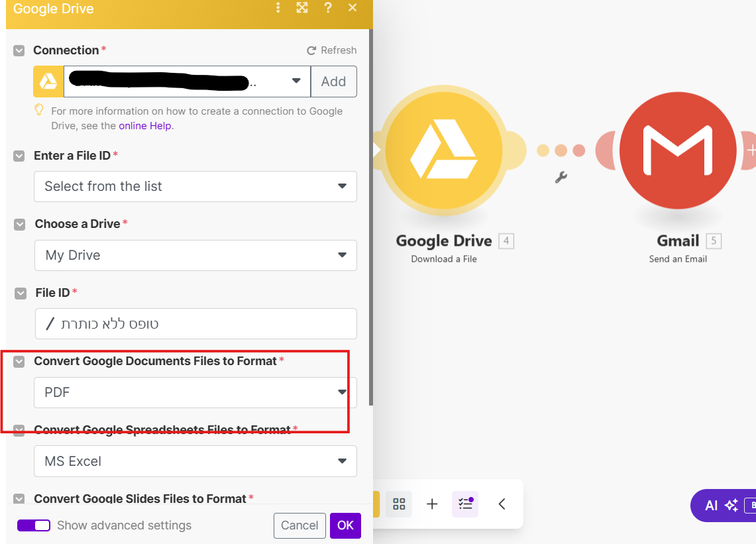Image resolution: width=756 pixels, height=544 pixels.
Task: Open the online Help link
Action: click(x=144, y=126)
